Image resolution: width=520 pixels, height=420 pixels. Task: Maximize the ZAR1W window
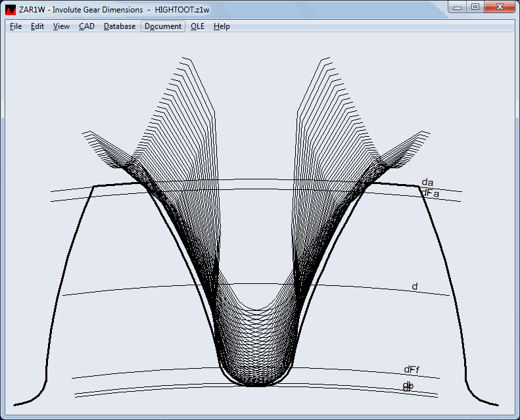point(475,7)
